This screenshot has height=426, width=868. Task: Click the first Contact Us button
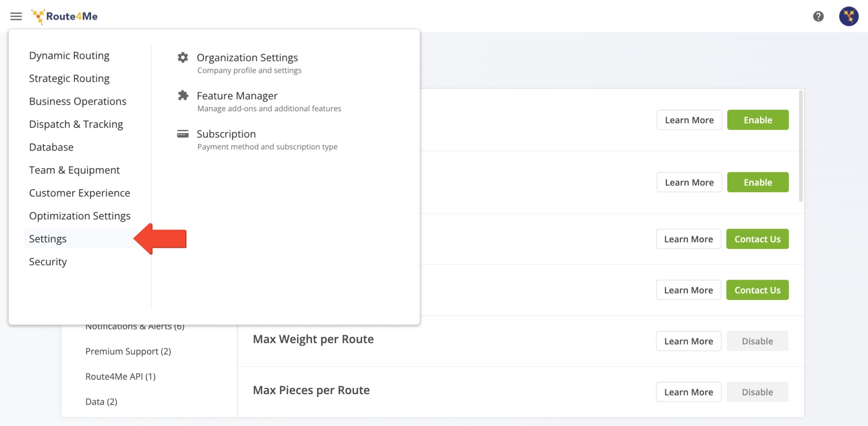pos(757,239)
